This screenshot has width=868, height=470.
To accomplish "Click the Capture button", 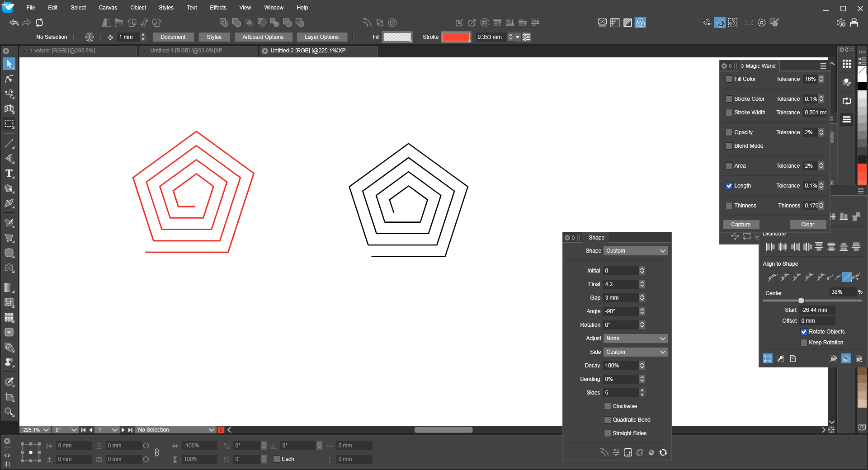I will (741, 225).
